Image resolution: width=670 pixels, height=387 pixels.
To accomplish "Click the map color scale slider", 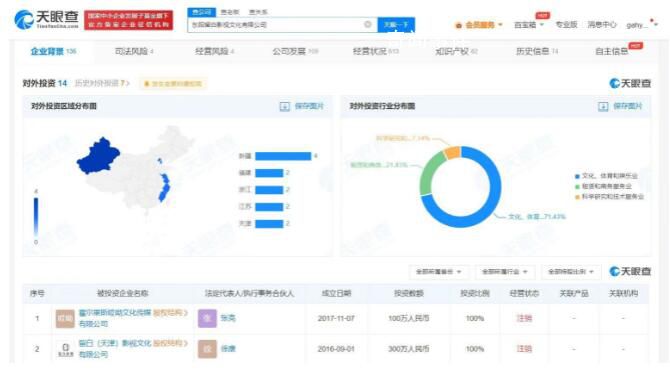I will click(36, 217).
